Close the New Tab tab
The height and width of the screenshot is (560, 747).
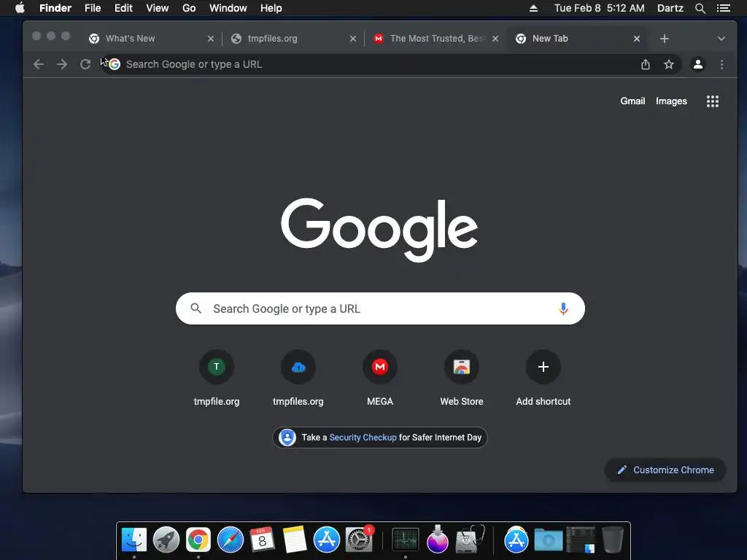[x=637, y=39]
